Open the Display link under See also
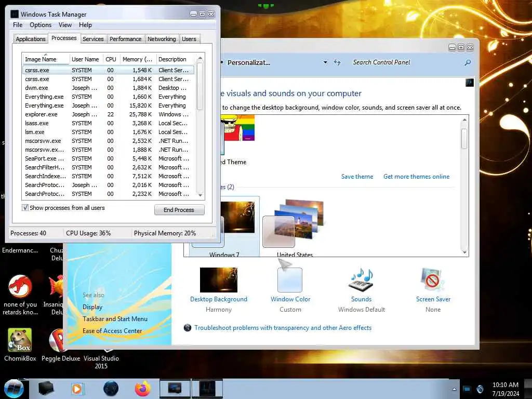The width and height of the screenshot is (532, 399). pos(92,307)
